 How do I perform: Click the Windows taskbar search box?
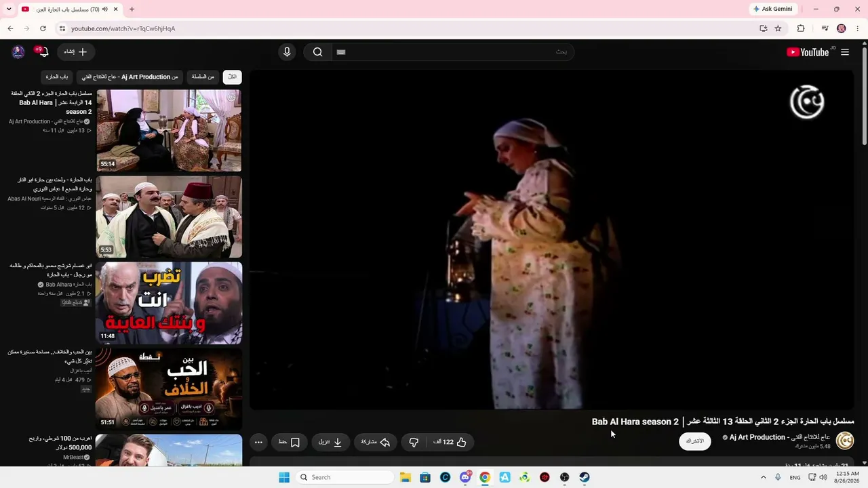click(x=343, y=477)
